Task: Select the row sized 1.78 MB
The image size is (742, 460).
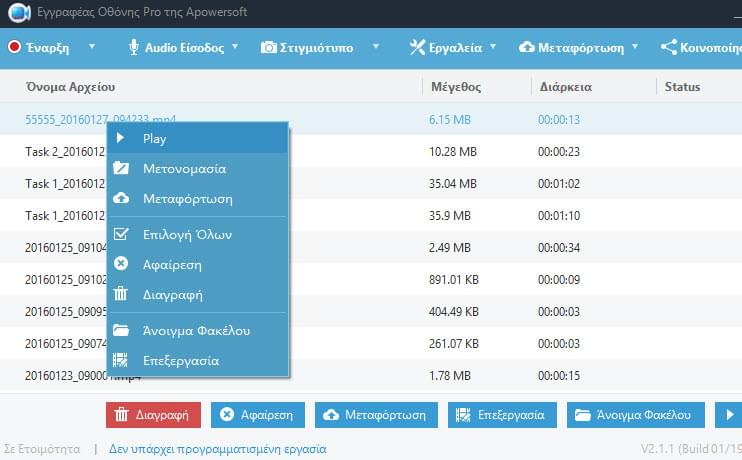Action: pyautogui.click(x=371, y=376)
